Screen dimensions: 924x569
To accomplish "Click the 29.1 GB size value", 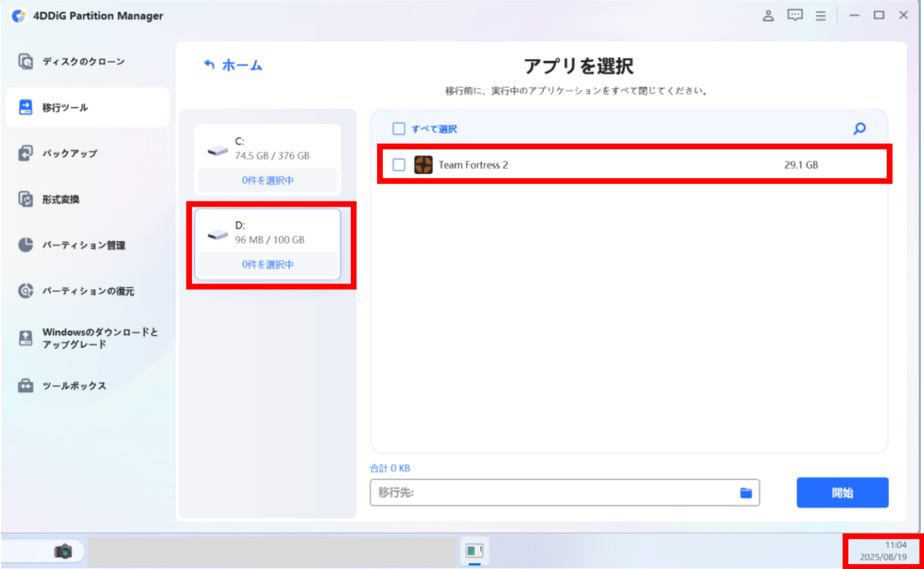I will coord(801,165).
